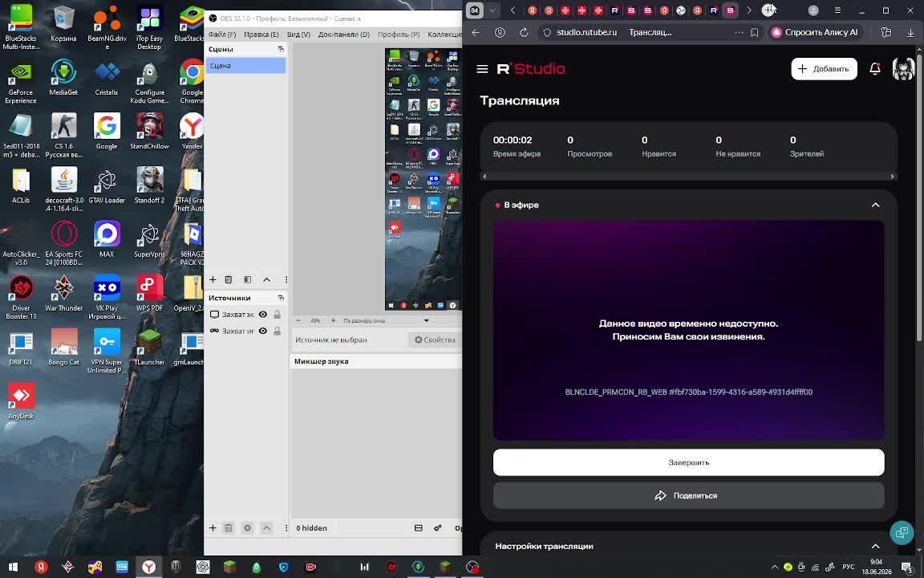The height and width of the screenshot is (578, 924).
Task: Click the Завершить button to end the stream
Action: click(688, 462)
